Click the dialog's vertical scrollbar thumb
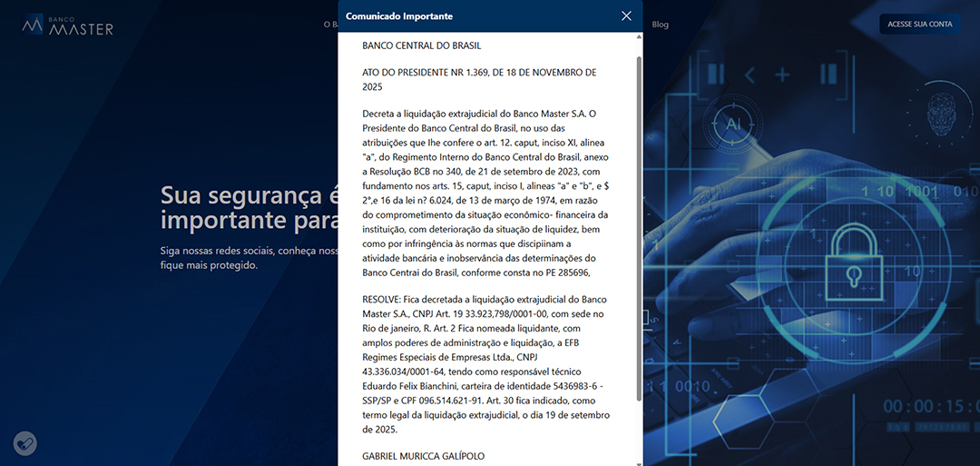Image resolution: width=980 pixels, height=466 pixels. click(x=638, y=228)
